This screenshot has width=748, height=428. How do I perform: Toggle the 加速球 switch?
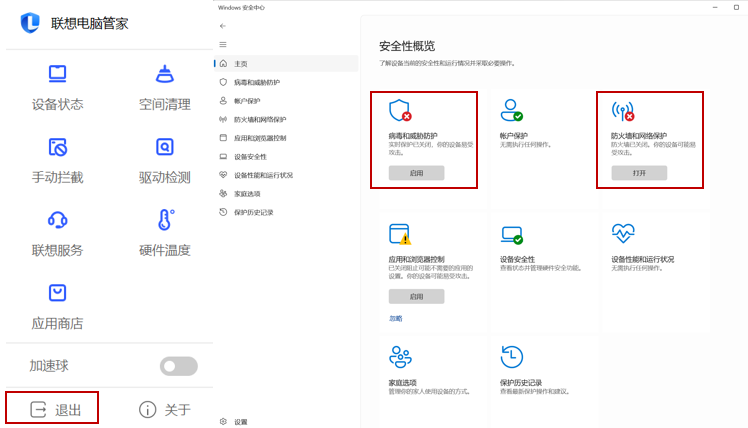178,366
